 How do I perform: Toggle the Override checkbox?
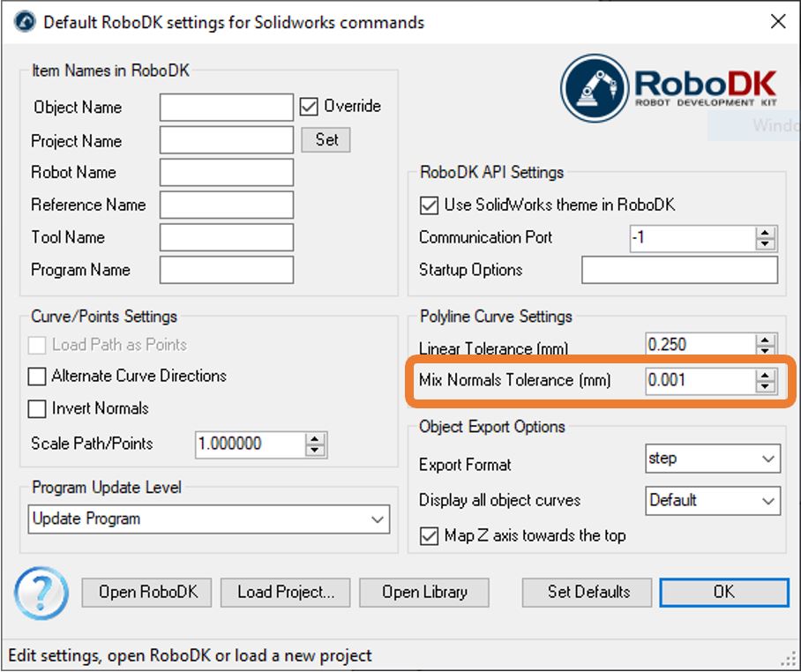point(309,107)
